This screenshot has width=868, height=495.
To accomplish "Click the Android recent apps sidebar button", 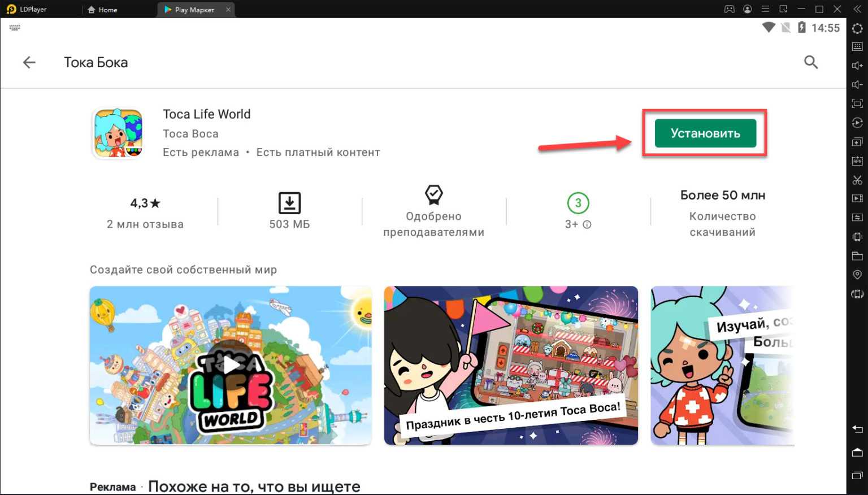I will (x=857, y=476).
